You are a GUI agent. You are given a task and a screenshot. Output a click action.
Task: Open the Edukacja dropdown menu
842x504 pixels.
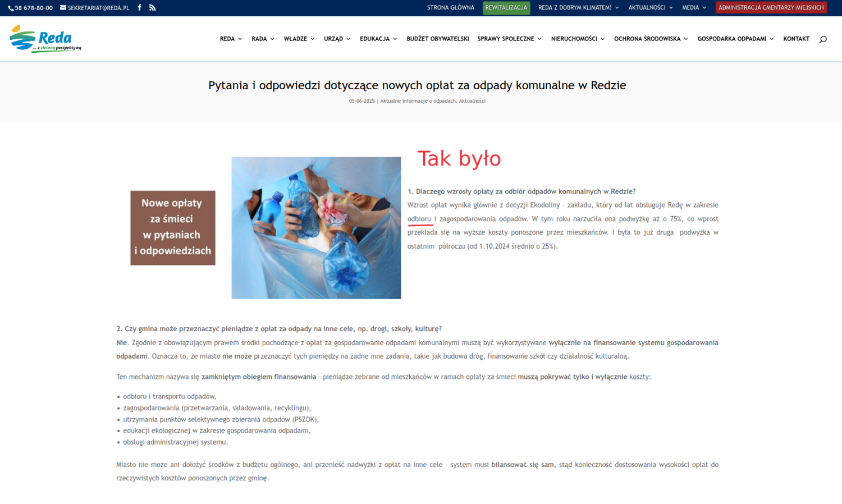pyautogui.click(x=378, y=39)
